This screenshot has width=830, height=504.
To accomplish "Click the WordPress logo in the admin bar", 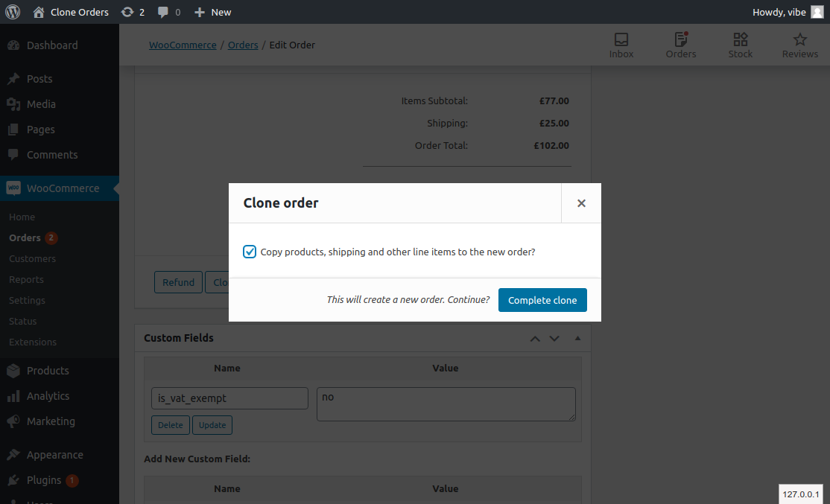I will click(x=12, y=12).
